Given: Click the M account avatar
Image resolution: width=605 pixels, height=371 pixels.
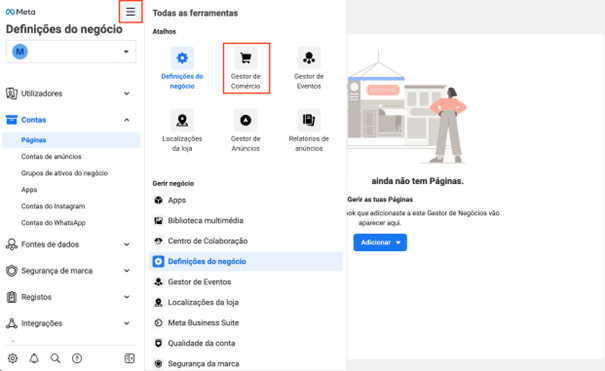Looking at the screenshot, I should click(20, 52).
